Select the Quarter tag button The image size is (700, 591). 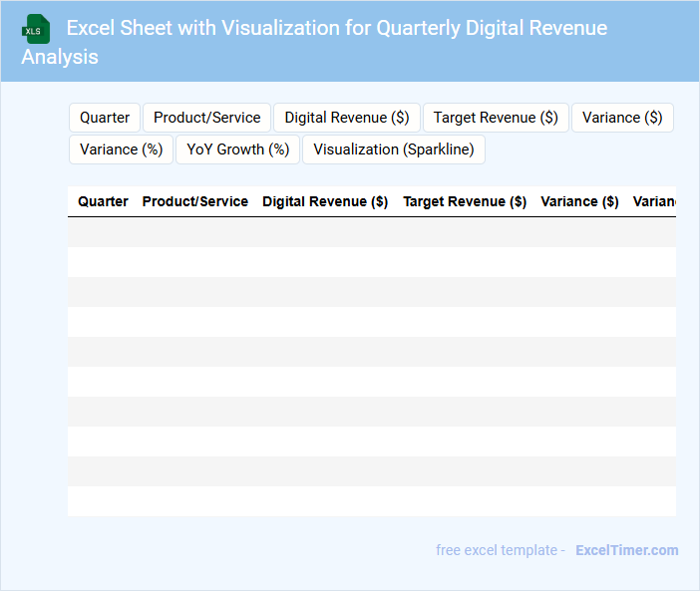click(105, 118)
